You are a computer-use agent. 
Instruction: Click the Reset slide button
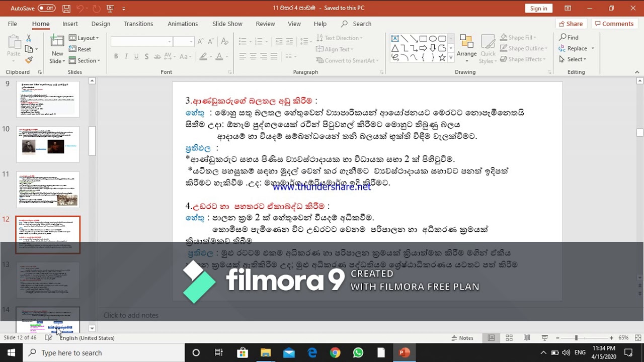(x=80, y=49)
